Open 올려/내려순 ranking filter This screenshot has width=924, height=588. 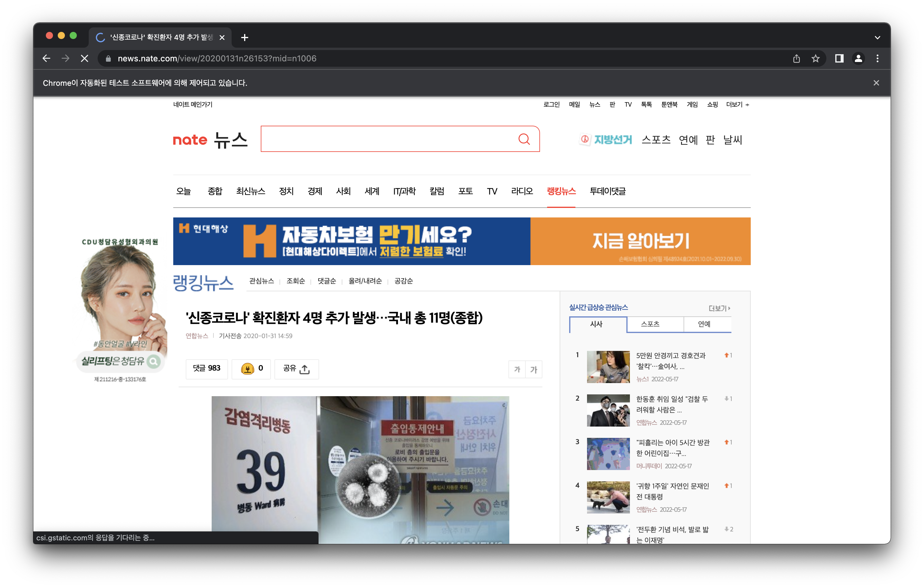point(365,281)
